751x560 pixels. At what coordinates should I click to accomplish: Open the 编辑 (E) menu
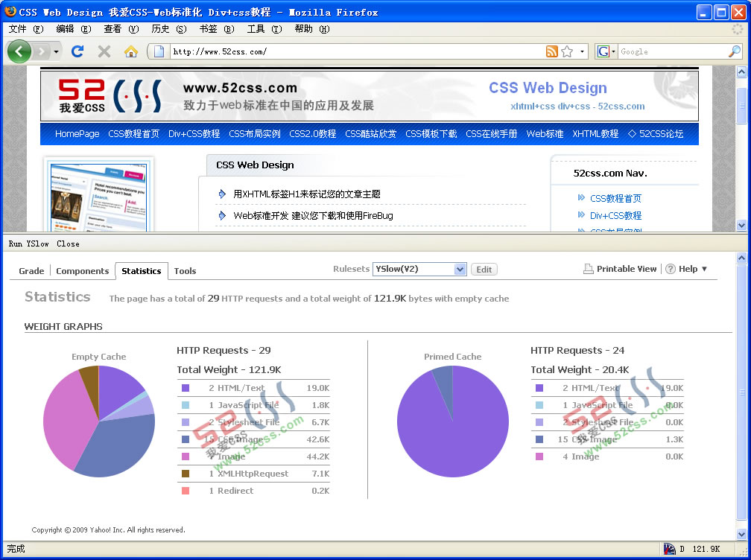[73, 29]
